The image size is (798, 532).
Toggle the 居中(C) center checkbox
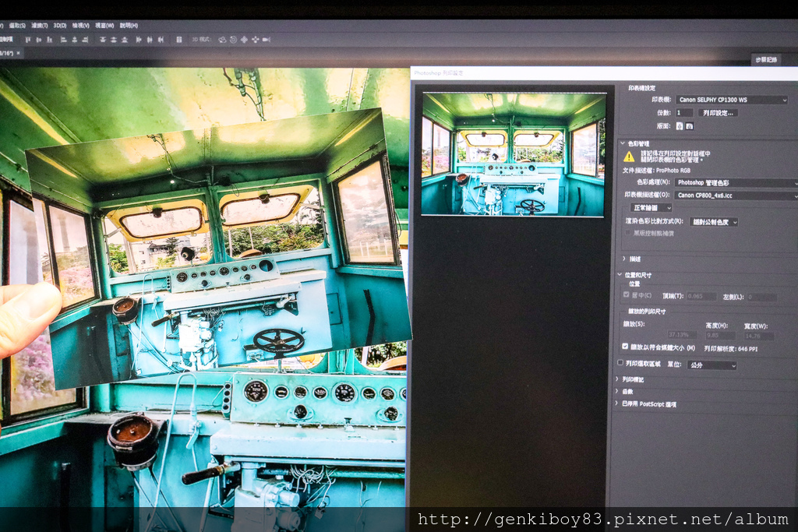625,296
